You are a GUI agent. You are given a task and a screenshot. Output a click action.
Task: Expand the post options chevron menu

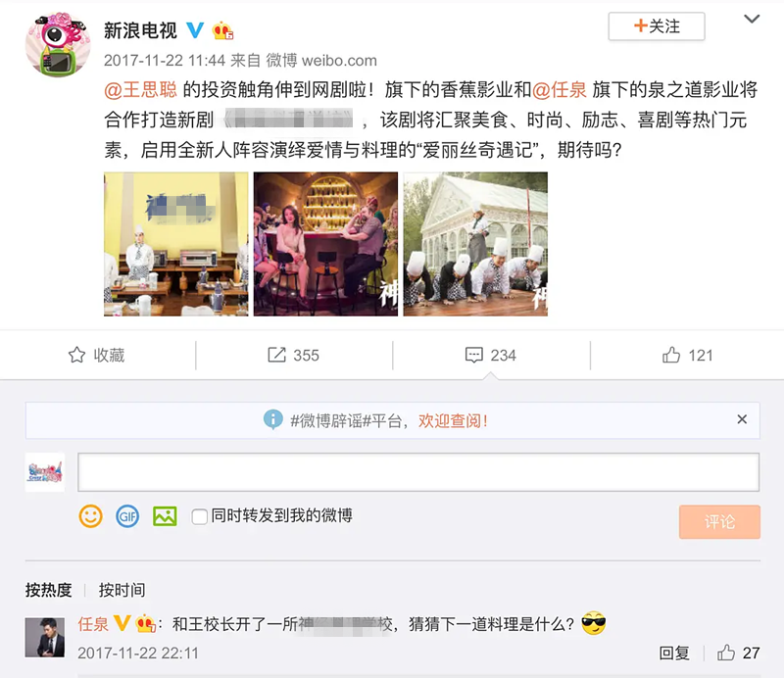tap(752, 19)
